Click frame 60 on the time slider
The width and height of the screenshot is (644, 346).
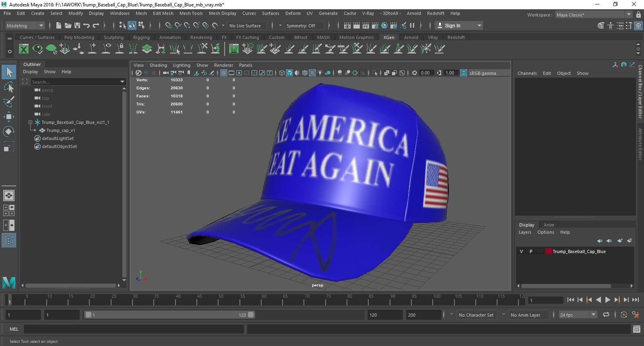click(264, 300)
